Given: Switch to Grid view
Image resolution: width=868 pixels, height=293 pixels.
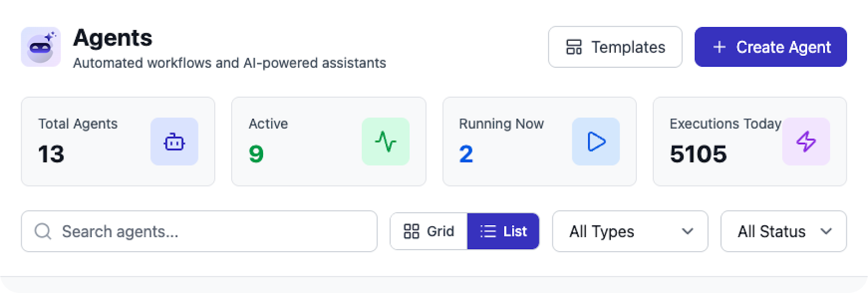Looking at the screenshot, I should click(429, 231).
